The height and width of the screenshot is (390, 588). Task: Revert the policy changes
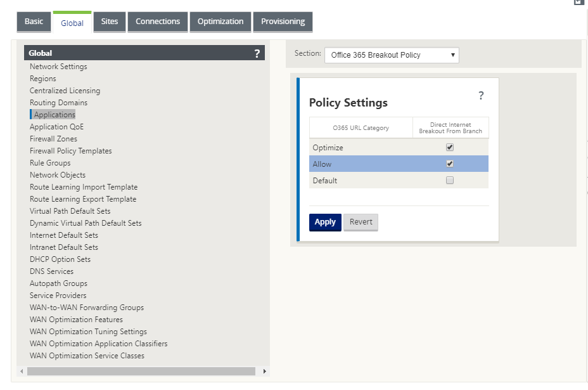361,222
